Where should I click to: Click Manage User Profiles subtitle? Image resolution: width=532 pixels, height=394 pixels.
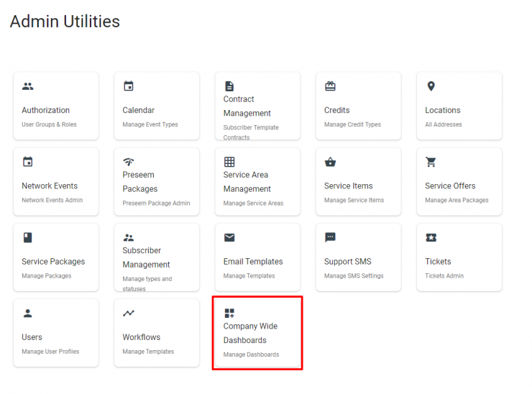50,352
